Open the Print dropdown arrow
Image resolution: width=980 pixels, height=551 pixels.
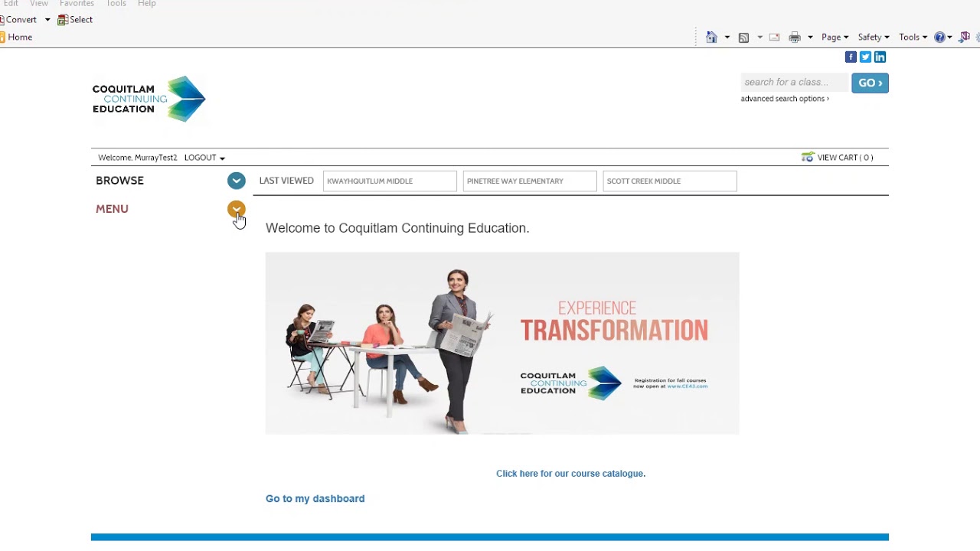coord(810,37)
